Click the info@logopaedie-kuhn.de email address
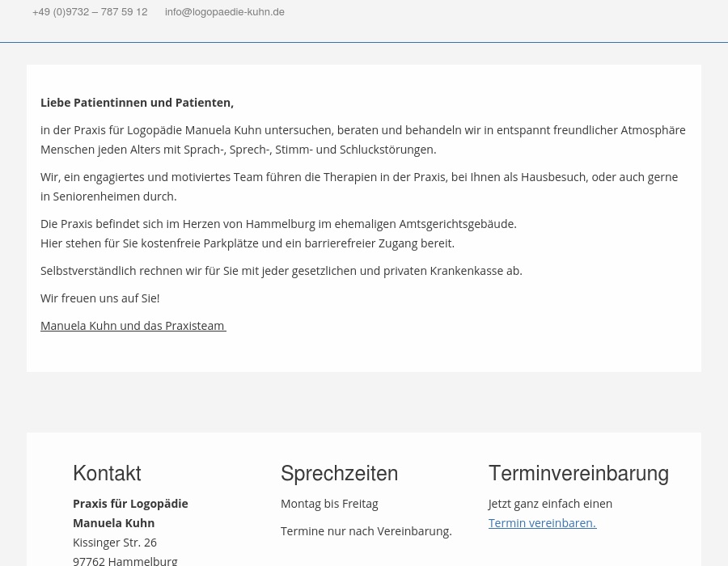 [x=224, y=12]
